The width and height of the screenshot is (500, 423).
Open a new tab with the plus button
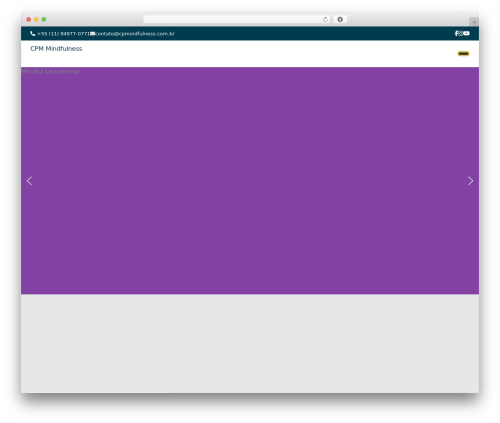click(x=474, y=22)
